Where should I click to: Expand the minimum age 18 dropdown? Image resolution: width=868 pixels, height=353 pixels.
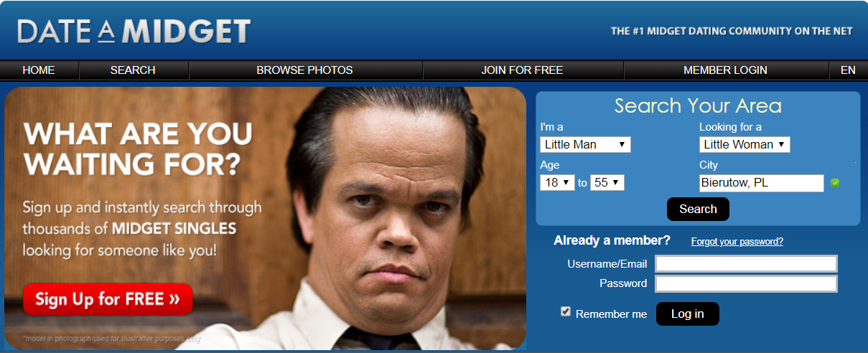557,182
